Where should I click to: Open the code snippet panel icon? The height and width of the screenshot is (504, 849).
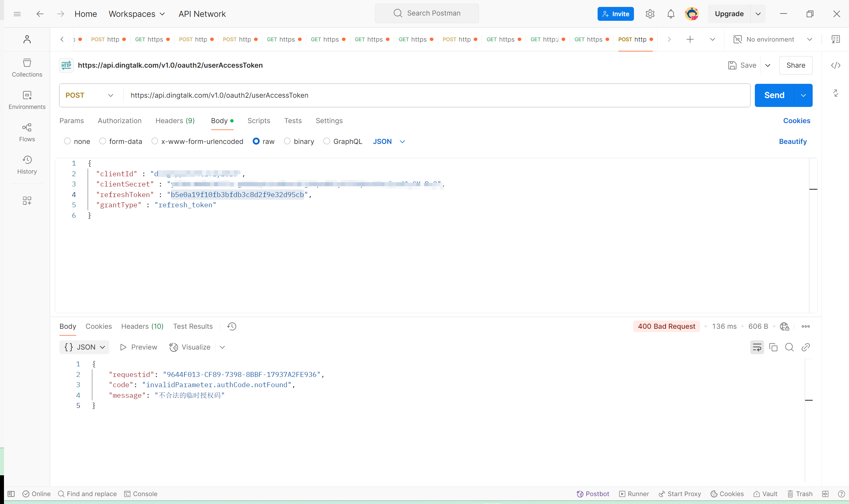[835, 65]
